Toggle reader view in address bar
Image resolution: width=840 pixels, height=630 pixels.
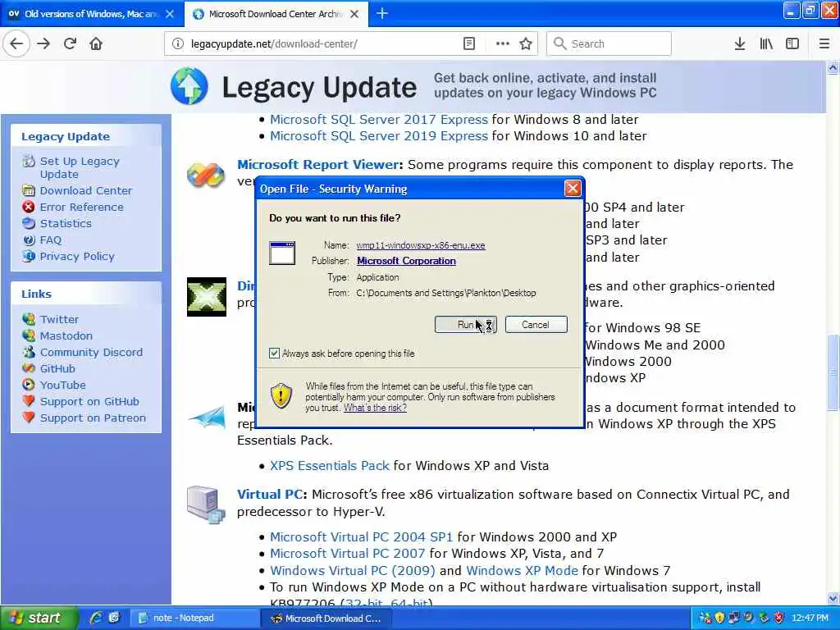pos(468,43)
